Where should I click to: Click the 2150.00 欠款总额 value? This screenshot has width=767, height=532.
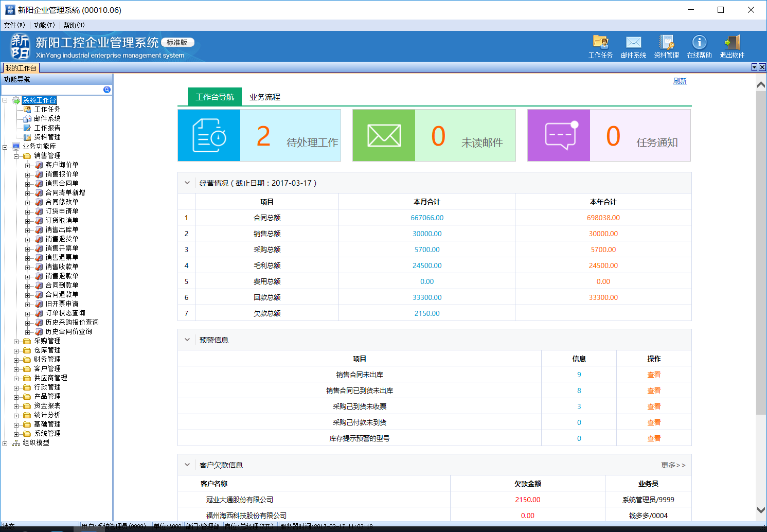coord(427,313)
